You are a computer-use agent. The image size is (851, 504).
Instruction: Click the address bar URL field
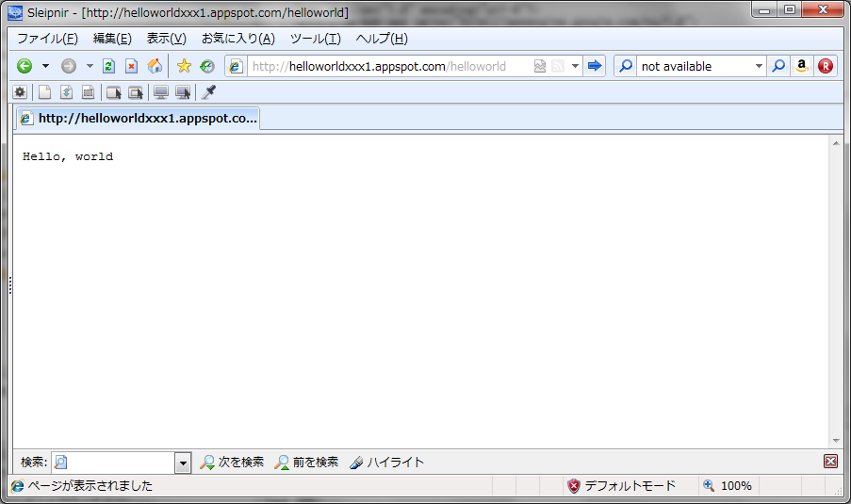tap(388, 66)
